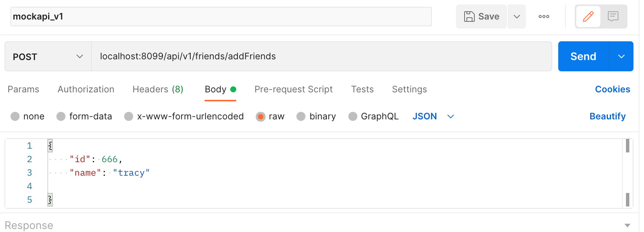Send the request
The height and width of the screenshot is (232, 644).
tap(583, 56)
